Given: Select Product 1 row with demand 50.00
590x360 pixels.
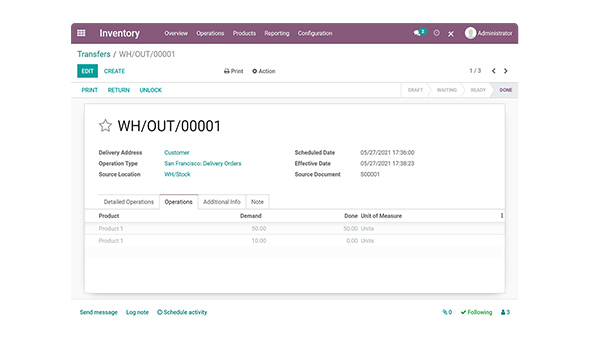Looking at the screenshot, I should point(295,228).
